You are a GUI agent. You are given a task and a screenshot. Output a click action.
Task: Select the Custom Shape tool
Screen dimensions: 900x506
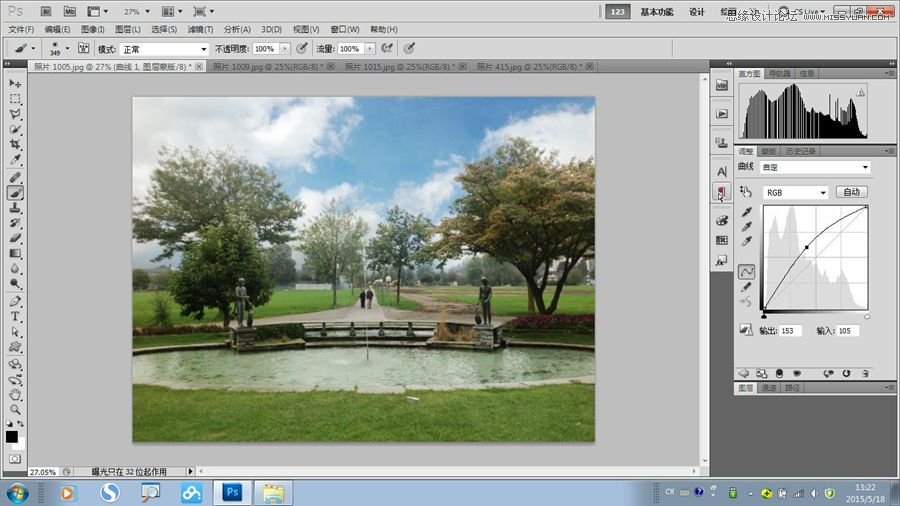[x=15, y=347]
